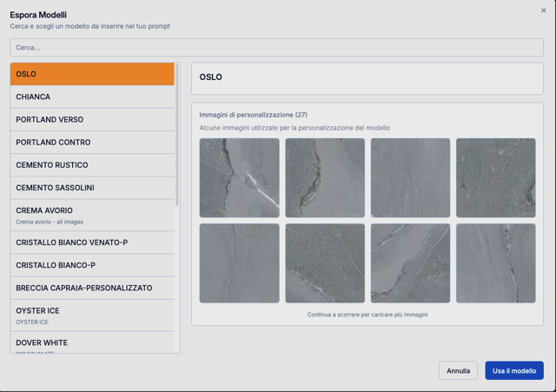
Task: Close the Espora Modelli dialog
Action: [544, 11]
